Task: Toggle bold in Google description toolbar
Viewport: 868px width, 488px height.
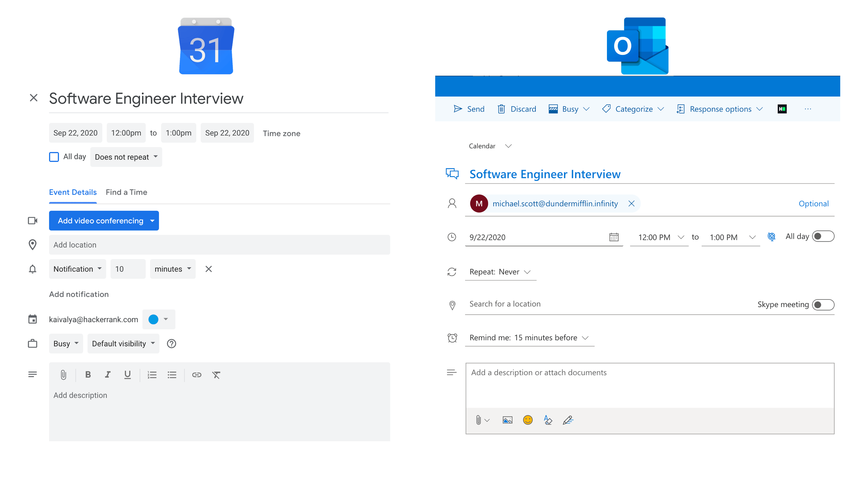Action: [88, 375]
